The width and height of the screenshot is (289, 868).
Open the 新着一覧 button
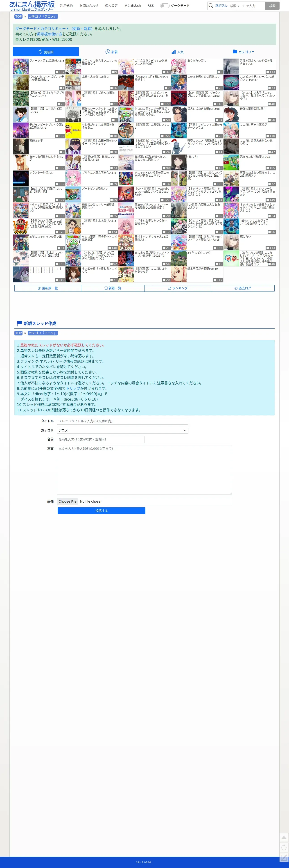click(x=113, y=288)
